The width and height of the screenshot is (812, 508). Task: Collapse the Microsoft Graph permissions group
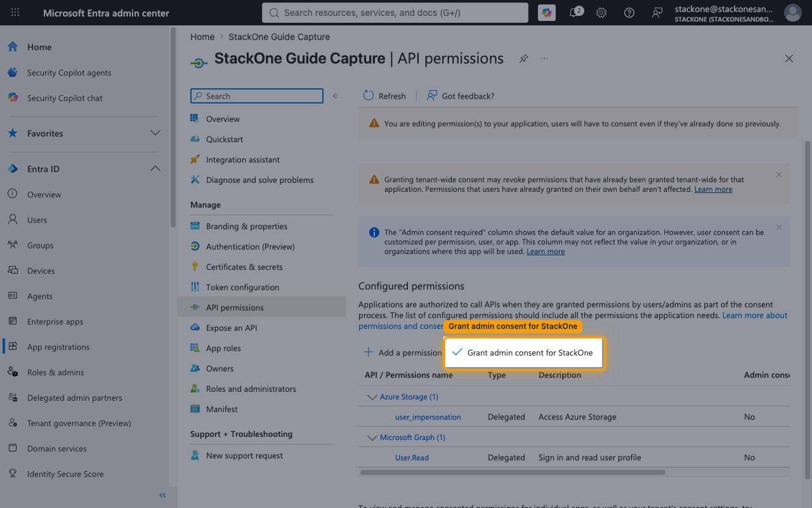tap(372, 438)
